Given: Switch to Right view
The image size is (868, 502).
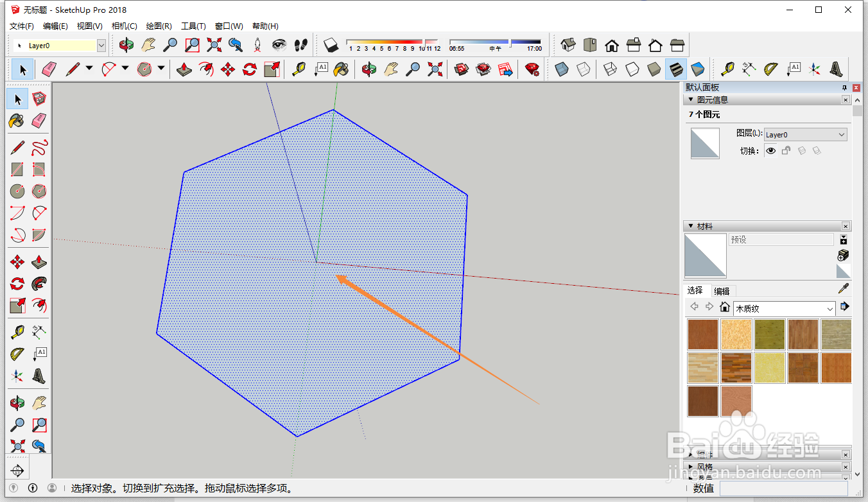Looking at the screenshot, I should tap(634, 45).
